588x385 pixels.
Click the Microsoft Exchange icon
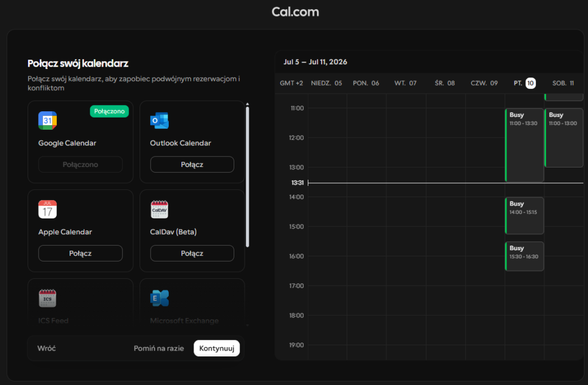(x=160, y=298)
